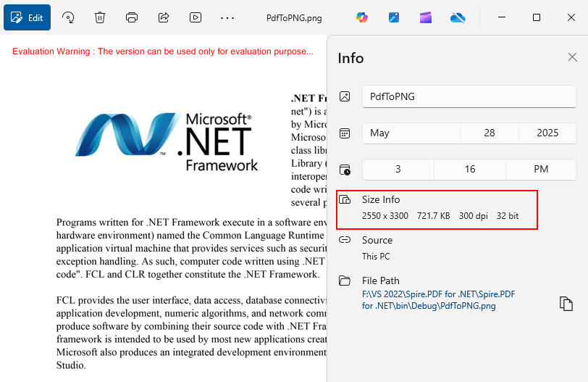The height and width of the screenshot is (382, 588).
Task: Print the image via printer icon
Action: coord(132,17)
